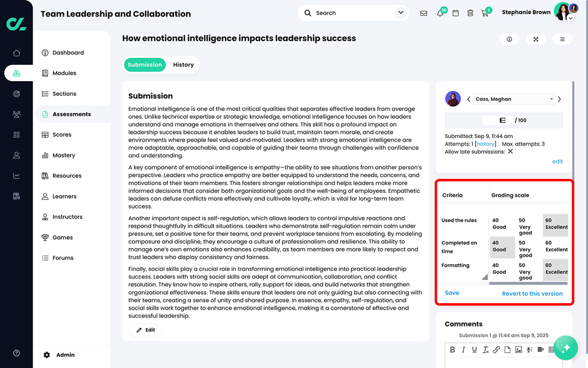The image size is (588, 368).
Task: Go to previous learner arrow
Action: tap(469, 99)
